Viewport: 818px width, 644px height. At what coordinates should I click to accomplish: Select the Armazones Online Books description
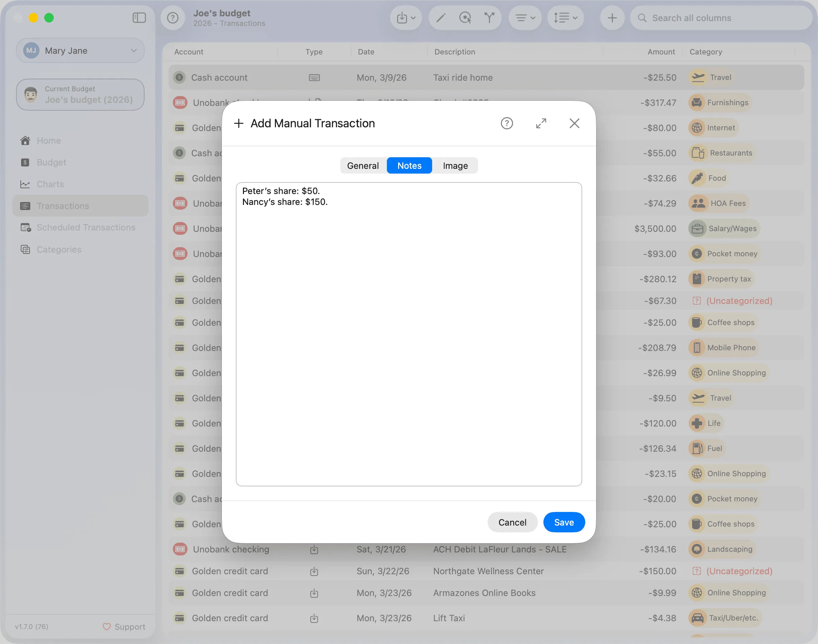(x=484, y=593)
